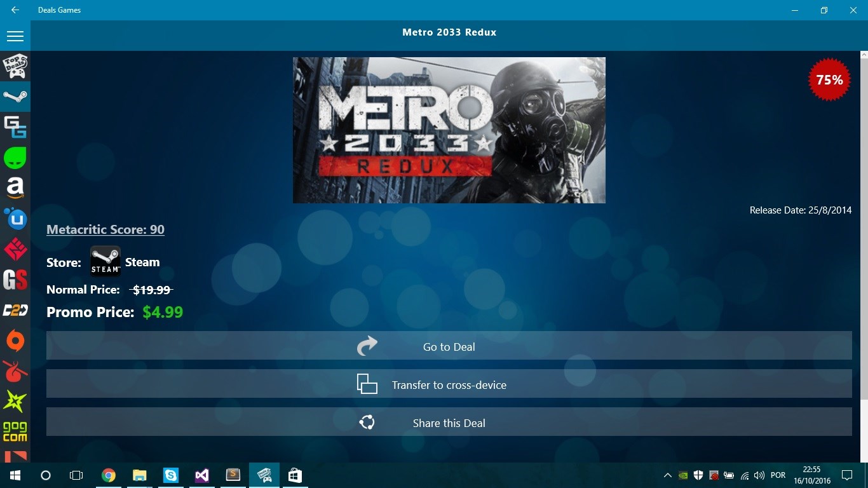Click the Release Date: 25/8/2014 text
The width and height of the screenshot is (868, 488).
pyautogui.click(x=801, y=210)
